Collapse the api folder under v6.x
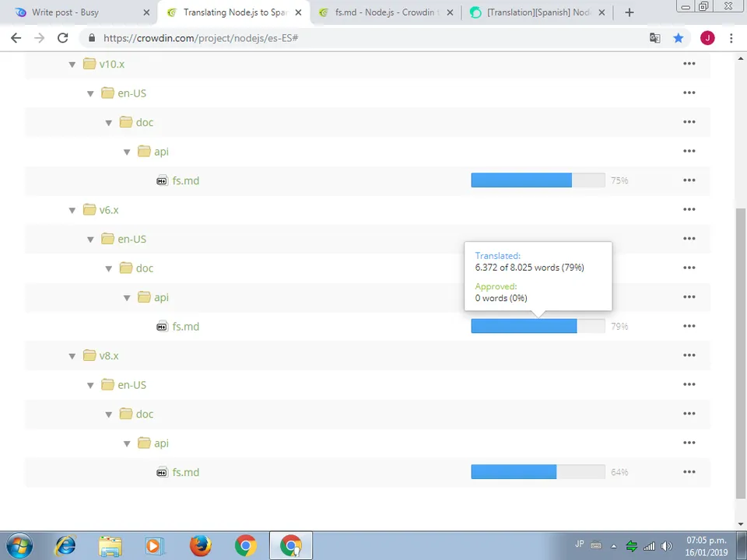 tap(127, 298)
